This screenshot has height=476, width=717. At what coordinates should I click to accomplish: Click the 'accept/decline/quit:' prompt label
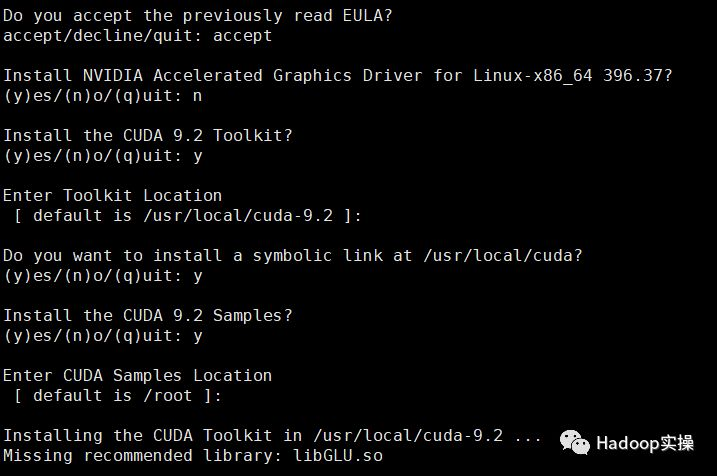pyautogui.click(x=102, y=36)
